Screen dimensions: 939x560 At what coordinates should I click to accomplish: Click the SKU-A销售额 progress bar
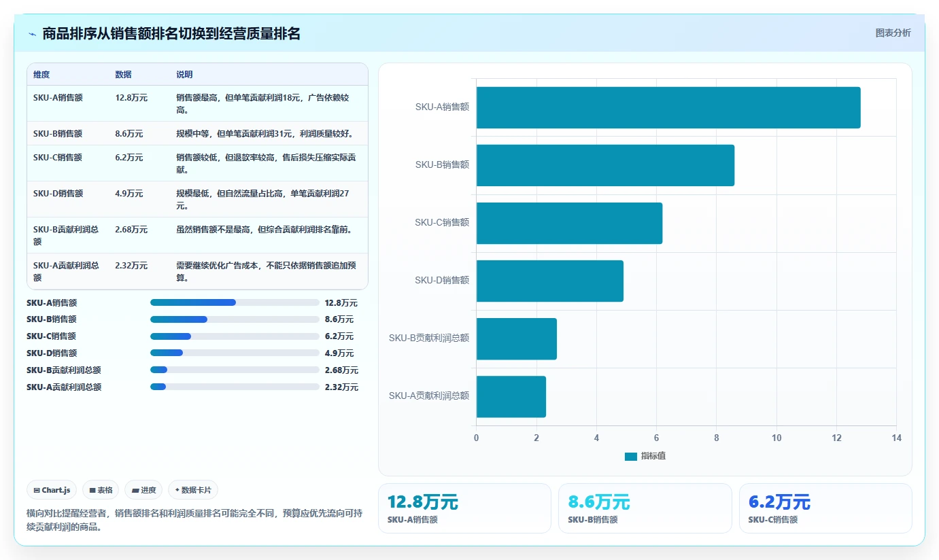[235, 302]
